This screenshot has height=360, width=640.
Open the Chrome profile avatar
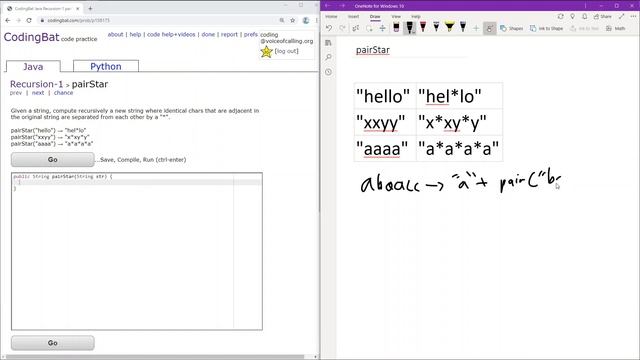306,20
